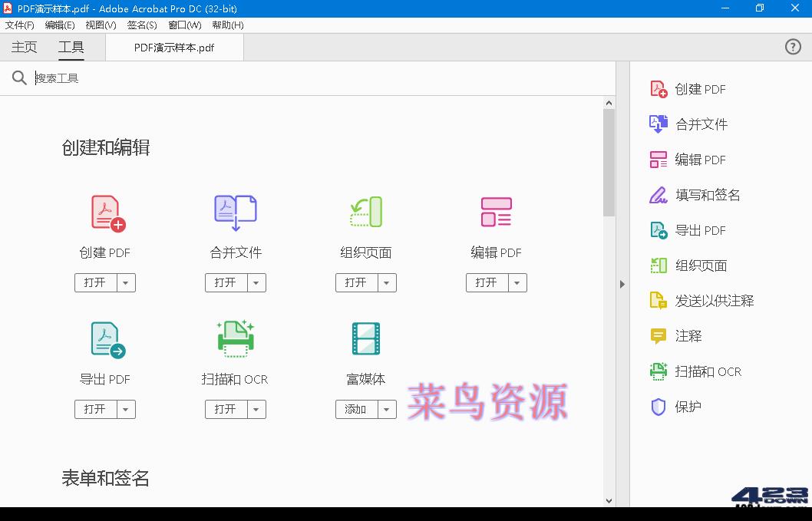Select the 合并文件 tool icon

tap(235, 213)
